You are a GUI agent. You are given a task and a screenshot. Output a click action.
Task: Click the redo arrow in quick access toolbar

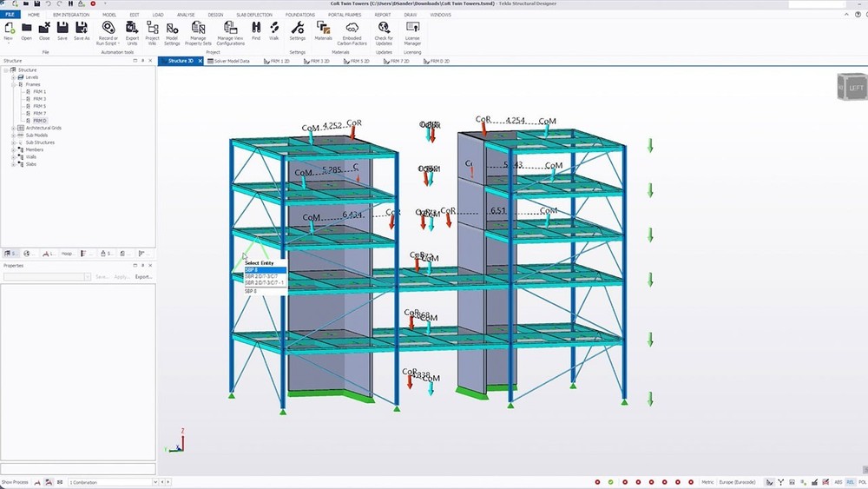coord(59,3)
